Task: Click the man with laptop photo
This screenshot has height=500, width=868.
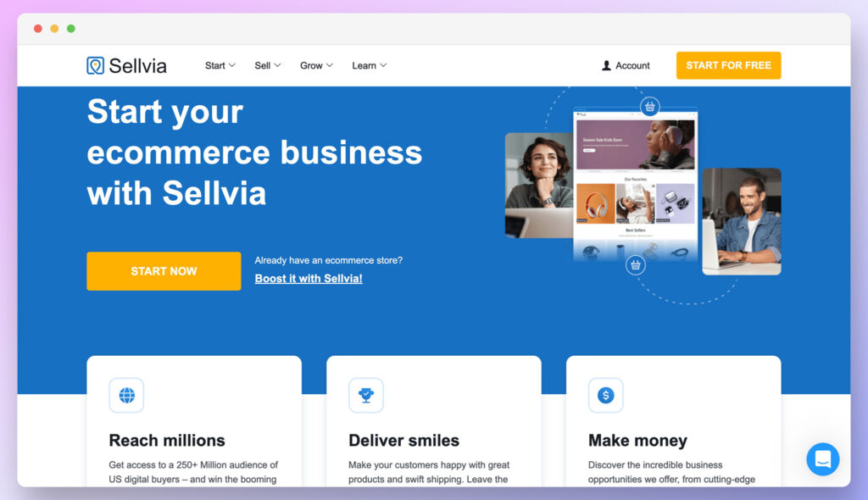Action: click(x=742, y=221)
